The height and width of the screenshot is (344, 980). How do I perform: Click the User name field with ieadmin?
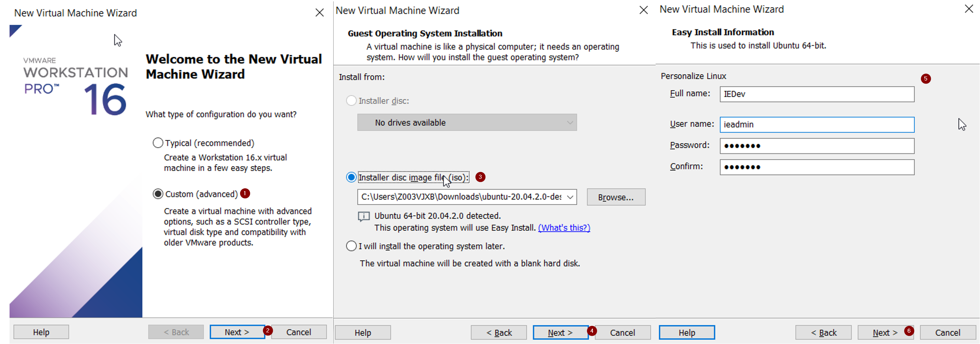816,125
